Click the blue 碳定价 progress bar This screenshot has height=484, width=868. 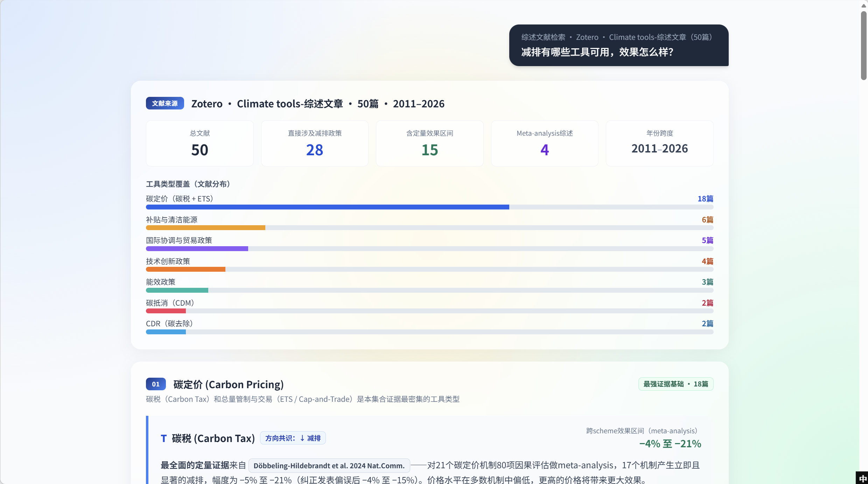pos(328,207)
